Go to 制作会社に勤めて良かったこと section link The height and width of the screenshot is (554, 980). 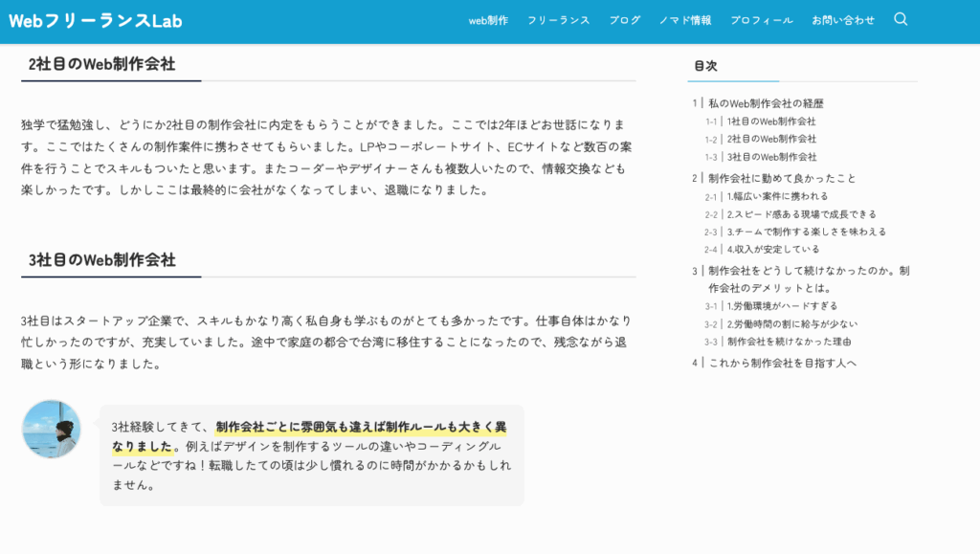pyautogui.click(x=782, y=178)
